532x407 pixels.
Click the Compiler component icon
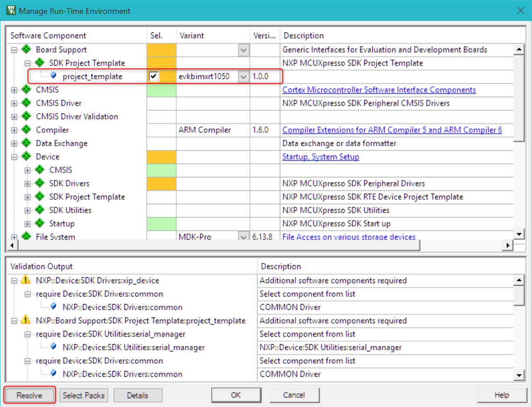[26, 129]
